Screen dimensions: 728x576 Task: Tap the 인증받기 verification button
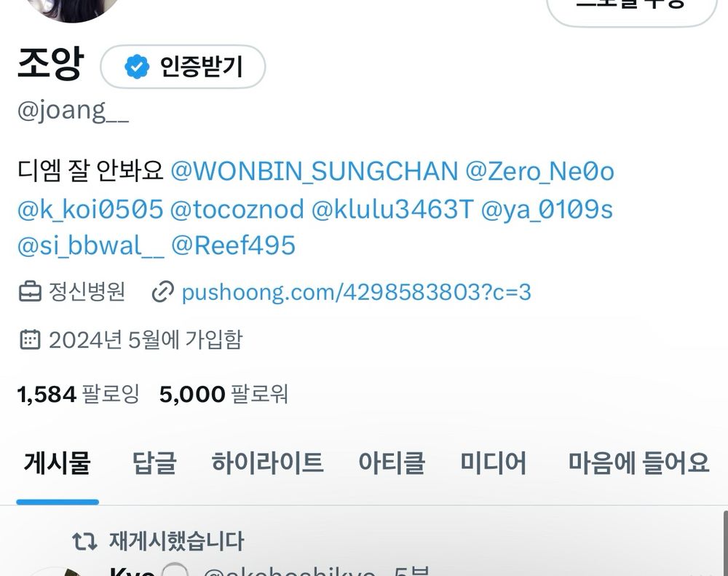(183, 67)
